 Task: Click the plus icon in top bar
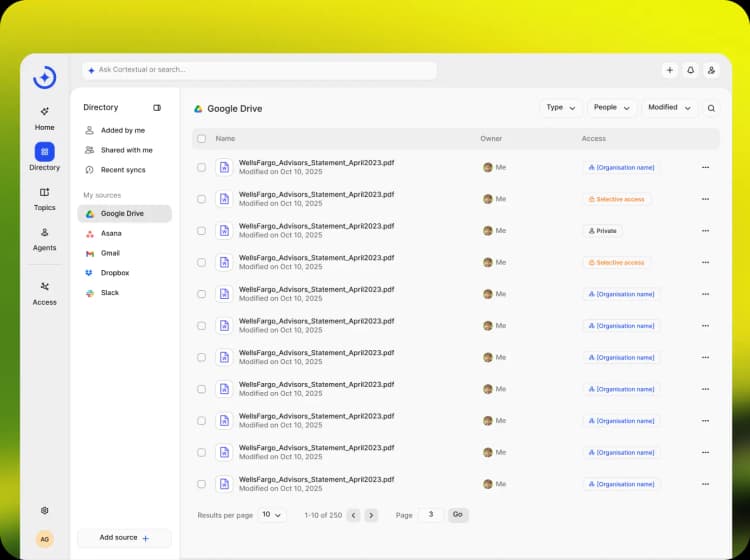pos(670,70)
